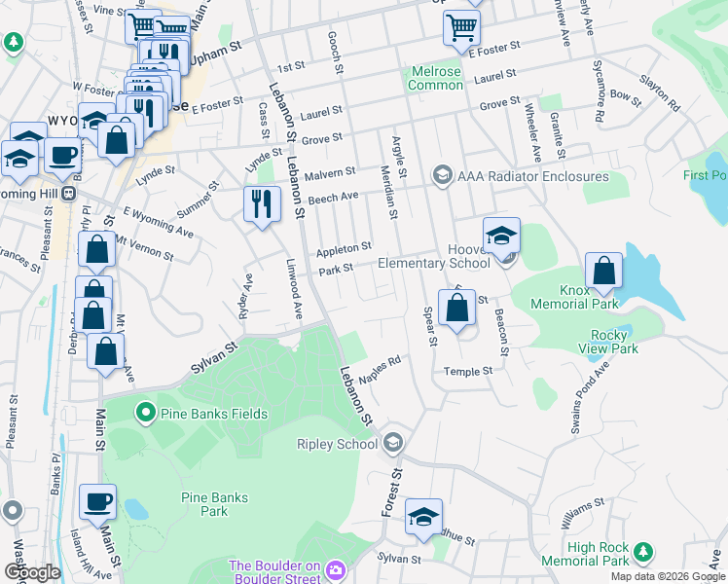This screenshot has height=584, width=728.
Task: Select the Beech Ave street label
Action: point(334,198)
